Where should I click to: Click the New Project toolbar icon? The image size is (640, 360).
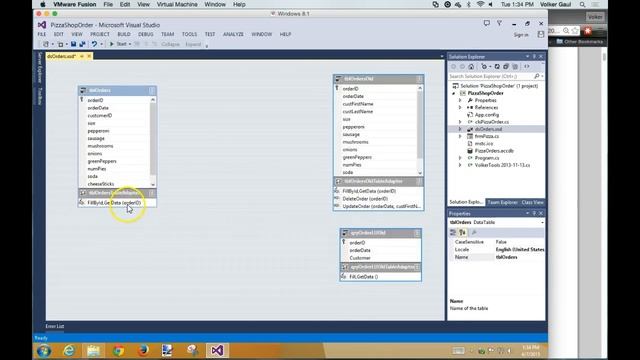click(x=46, y=44)
